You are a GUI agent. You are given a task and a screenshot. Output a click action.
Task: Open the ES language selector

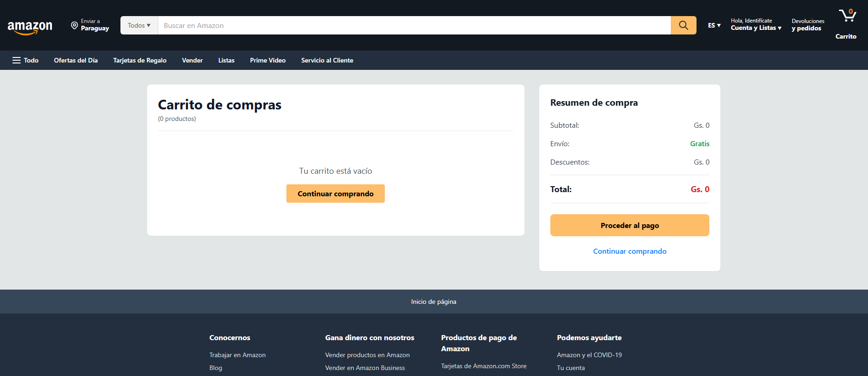714,25
